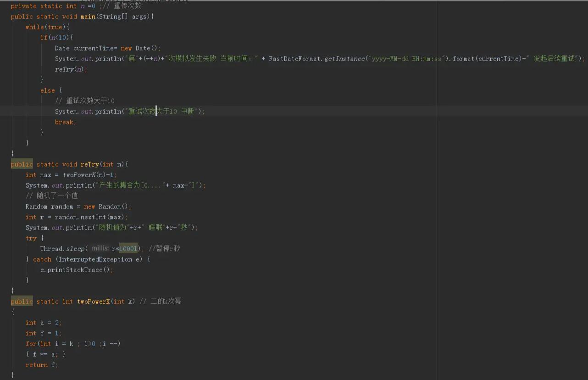Click the main method name

[x=88, y=17]
